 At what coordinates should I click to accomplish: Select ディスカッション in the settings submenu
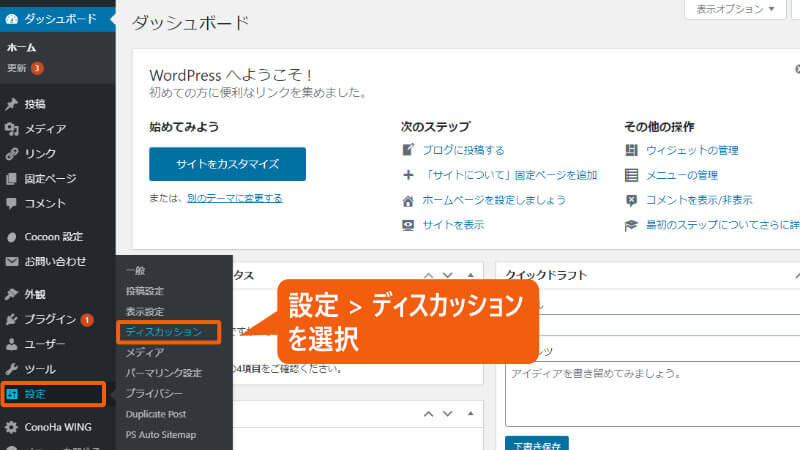click(x=164, y=332)
